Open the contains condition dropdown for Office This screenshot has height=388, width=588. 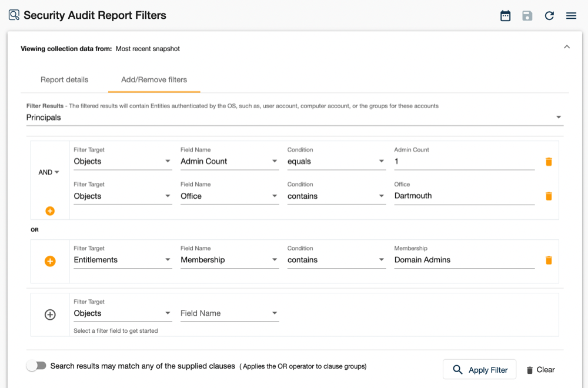(336, 196)
